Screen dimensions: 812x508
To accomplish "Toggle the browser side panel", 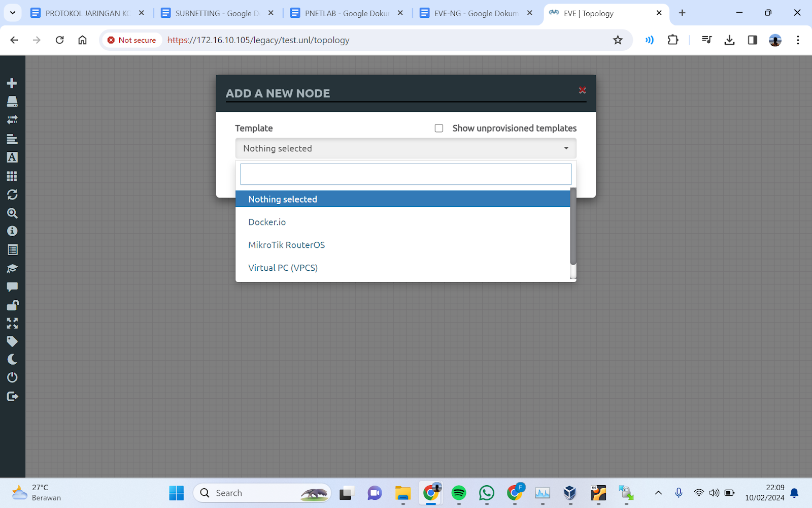I will tap(752, 40).
